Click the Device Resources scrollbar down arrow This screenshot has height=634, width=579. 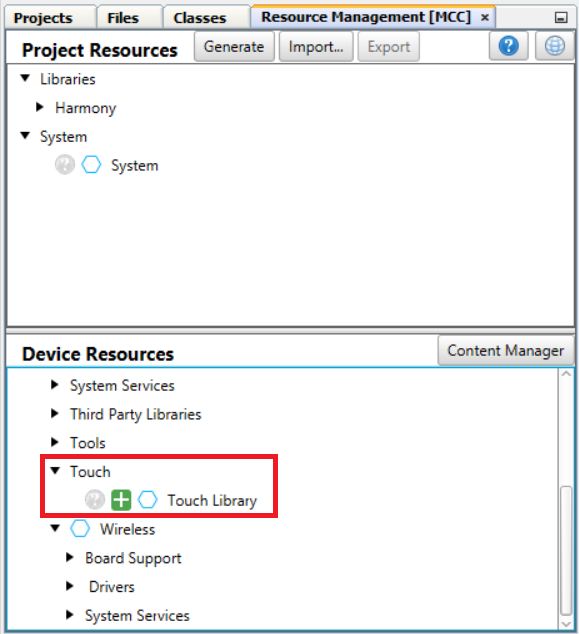tap(566, 624)
